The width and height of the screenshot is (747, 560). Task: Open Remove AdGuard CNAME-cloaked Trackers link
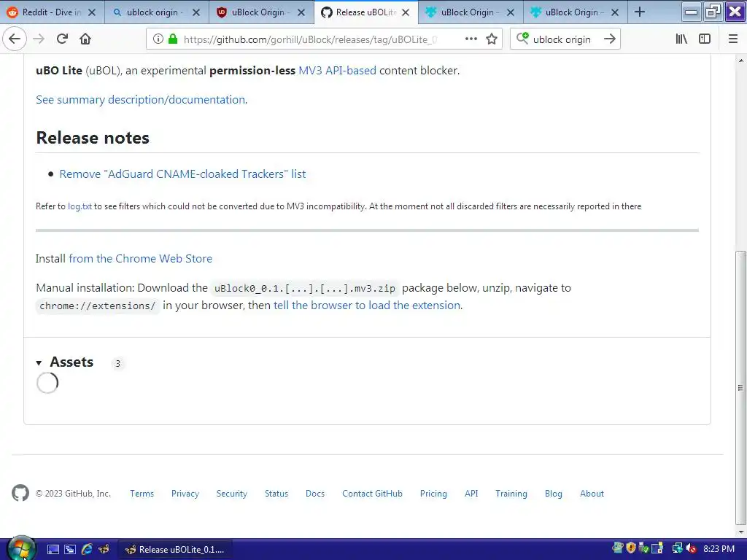pyautogui.click(x=182, y=174)
